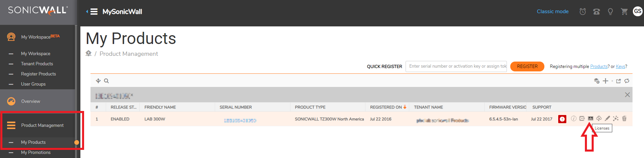Image resolution: width=644 pixels, height=158 pixels.
Task: Click the pencil edit icon for LAB 300W
Action: [x=607, y=118]
